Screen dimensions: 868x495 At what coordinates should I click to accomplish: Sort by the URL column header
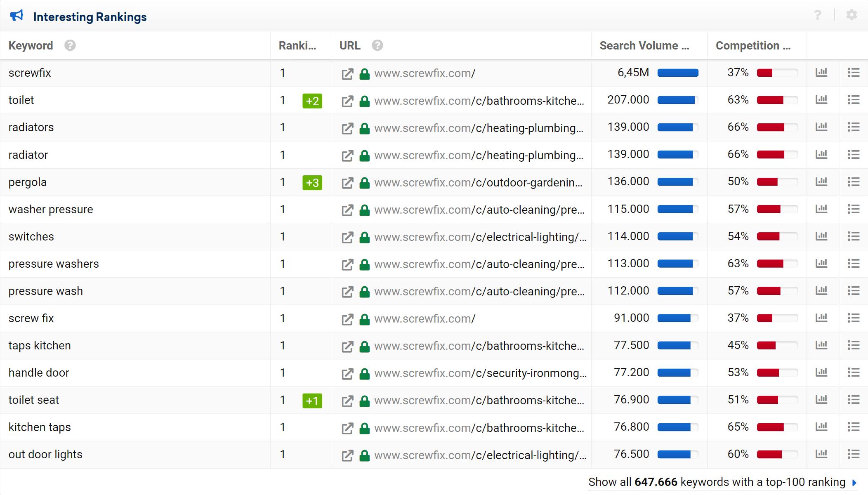[x=350, y=45]
